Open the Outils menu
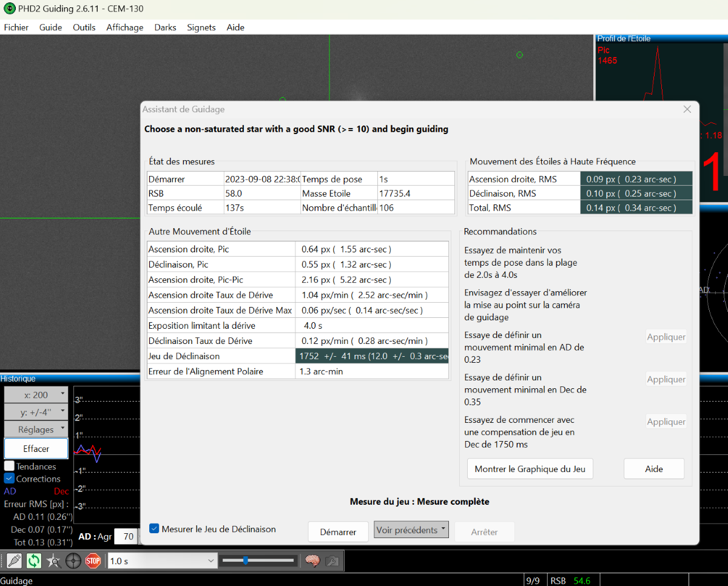The image size is (728, 586). pyautogui.click(x=84, y=27)
